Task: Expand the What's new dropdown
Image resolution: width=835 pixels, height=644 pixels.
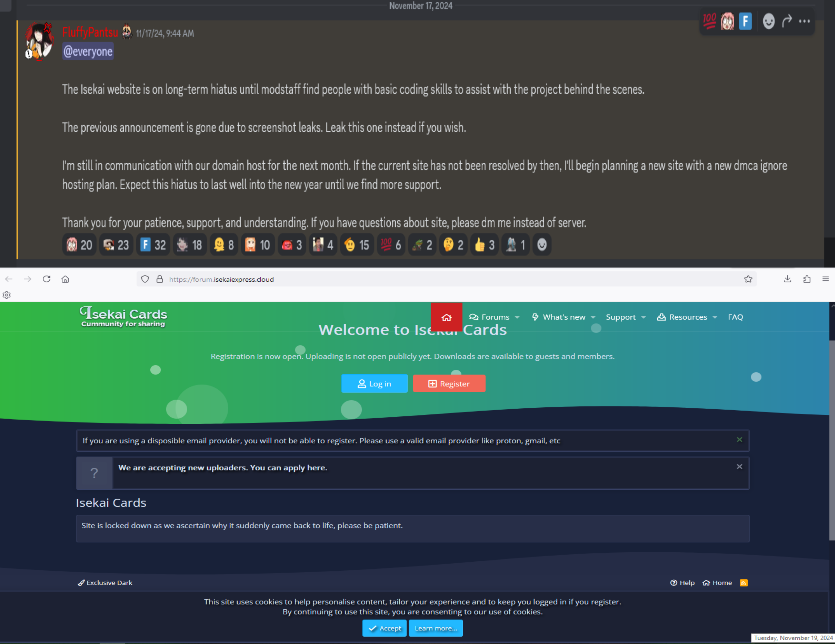Action: tap(593, 317)
